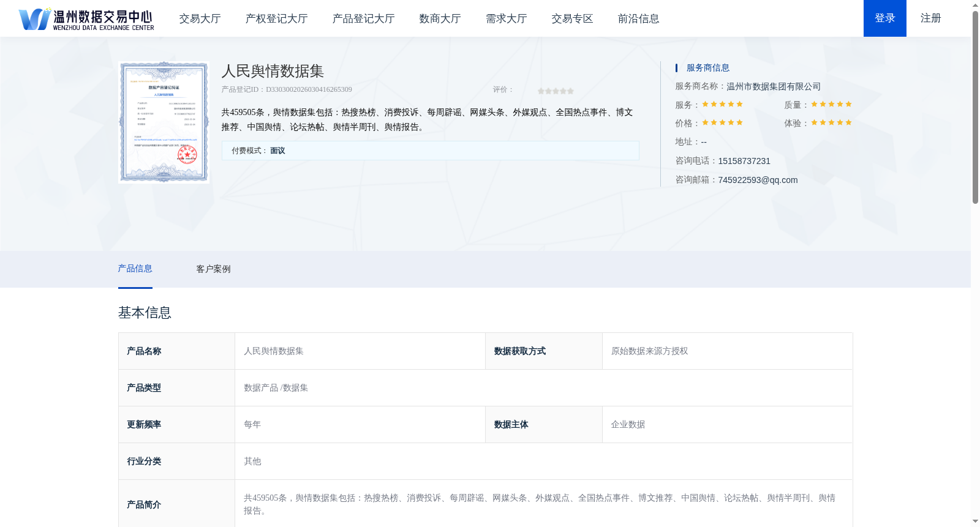Go to 产品登记大厅

[363, 19]
